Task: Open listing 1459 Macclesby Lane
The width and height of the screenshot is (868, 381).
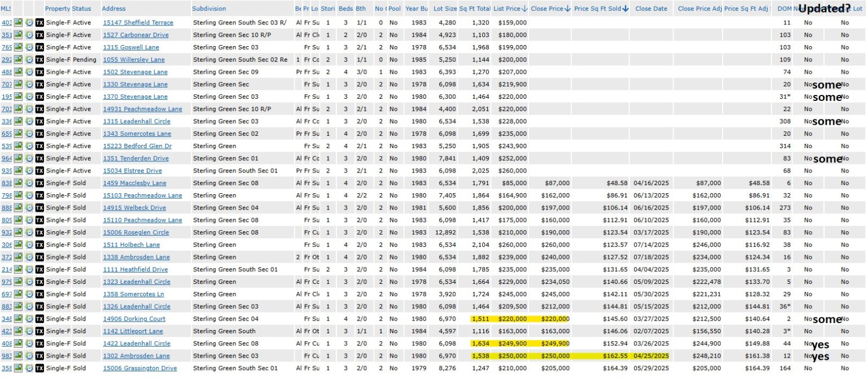Action: (x=135, y=183)
